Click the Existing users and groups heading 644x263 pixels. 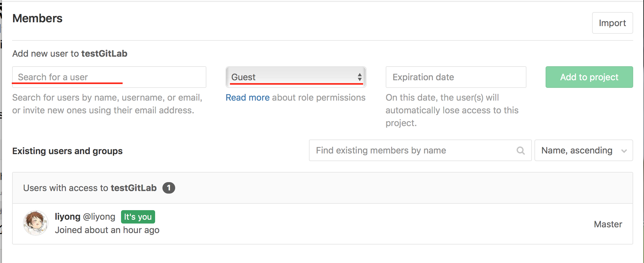point(67,151)
